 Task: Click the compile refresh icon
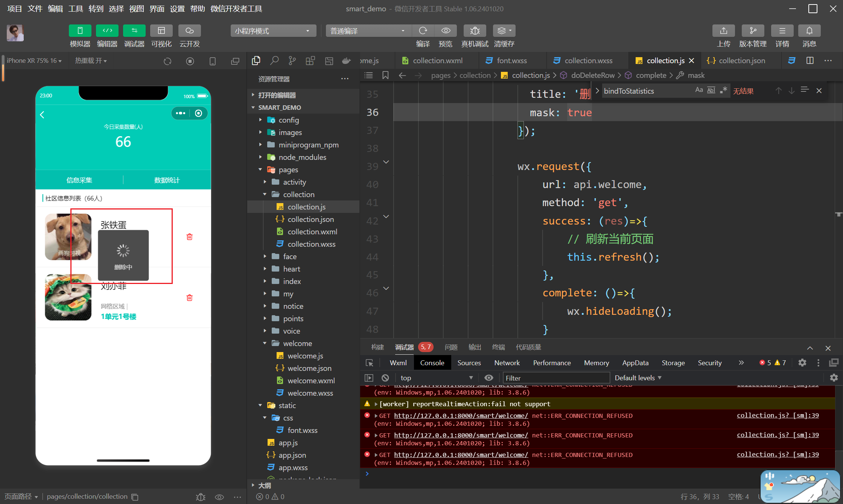(423, 30)
